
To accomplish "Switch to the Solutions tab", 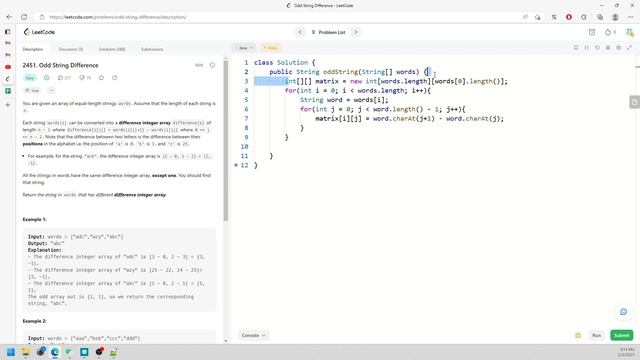I will 112,49.
